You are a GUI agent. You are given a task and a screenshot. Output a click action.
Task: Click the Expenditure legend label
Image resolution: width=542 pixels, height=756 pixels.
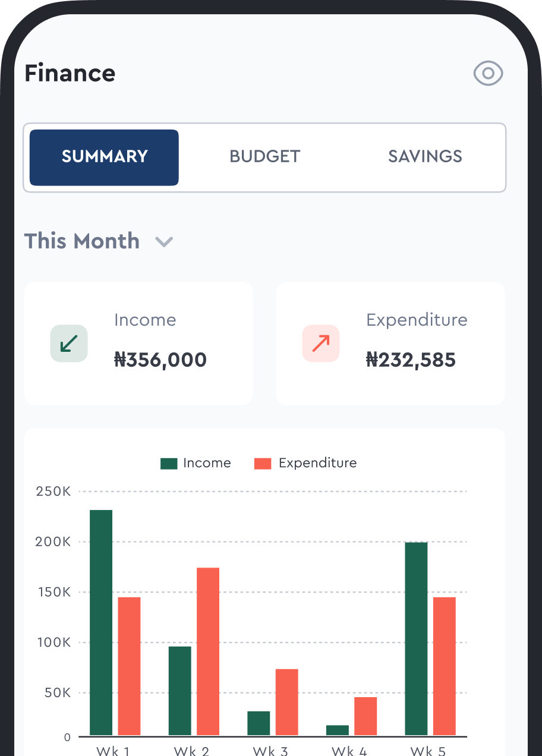(317, 464)
